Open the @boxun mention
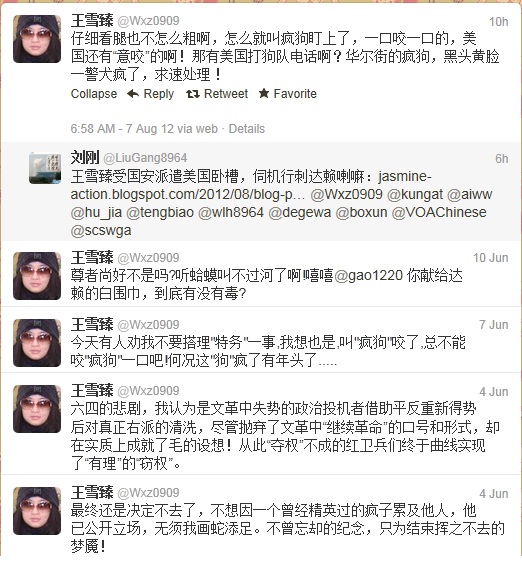This screenshot has height=562, width=522. [361, 212]
